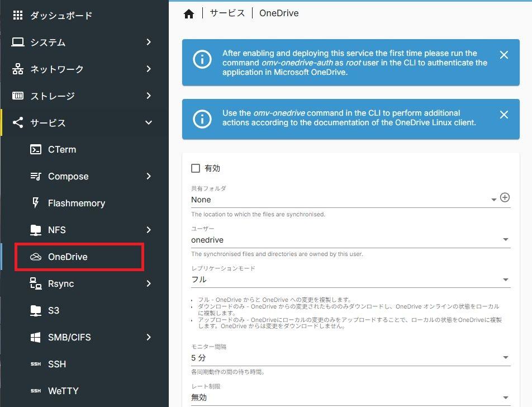This screenshot has width=532, height=407.
Task: Click the plus icon to add shared folder
Action: [505, 197]
